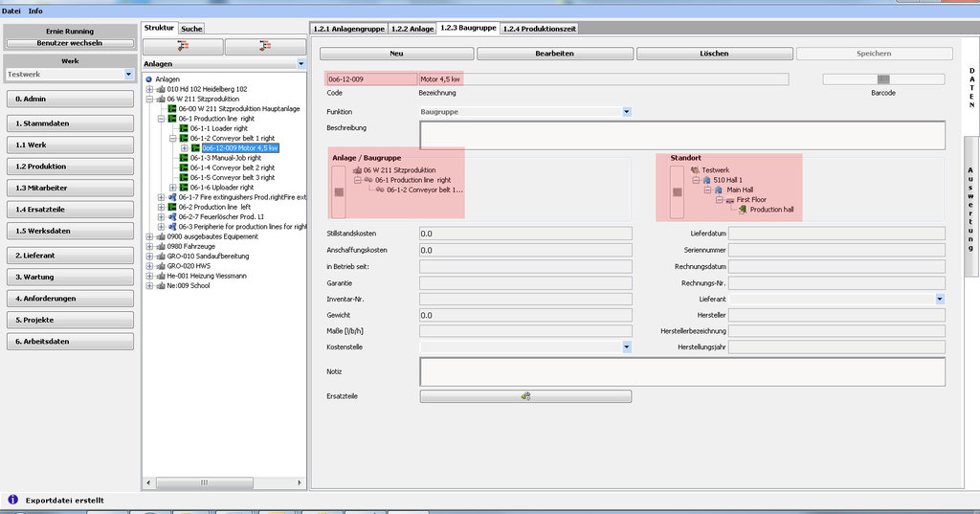980x514 pixels.
Task: Click the Standort selector button
Action: (678, 191)
